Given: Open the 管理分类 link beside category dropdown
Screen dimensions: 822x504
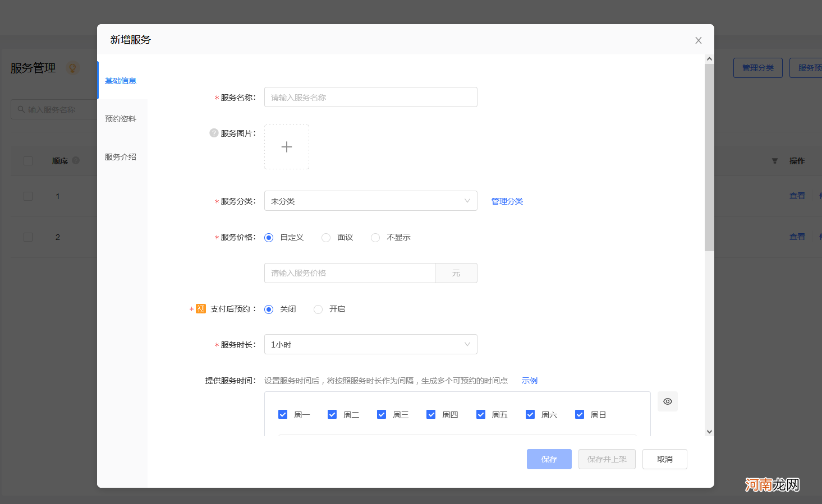Looking at the screenshot, I should click(x=507, y=201).
